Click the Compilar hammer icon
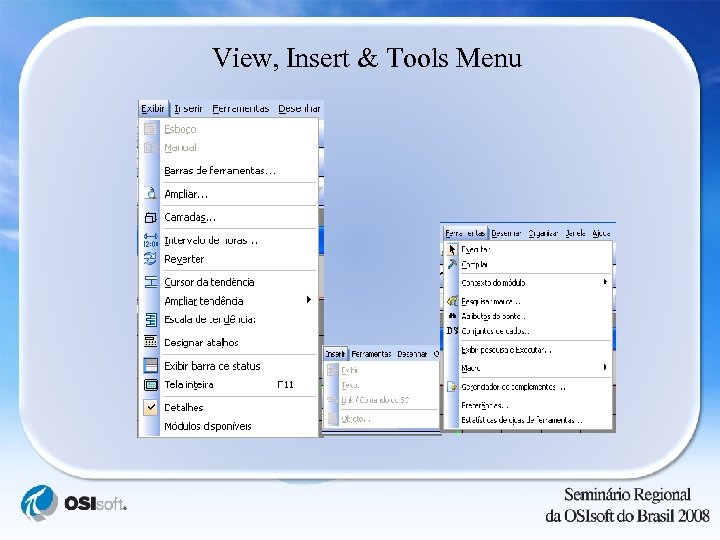 pos(452,264)
